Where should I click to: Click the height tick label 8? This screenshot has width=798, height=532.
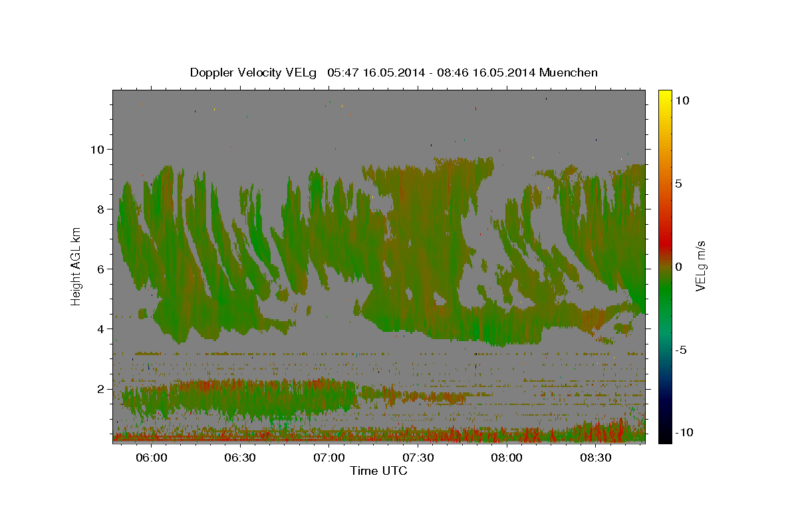point(100,209)
